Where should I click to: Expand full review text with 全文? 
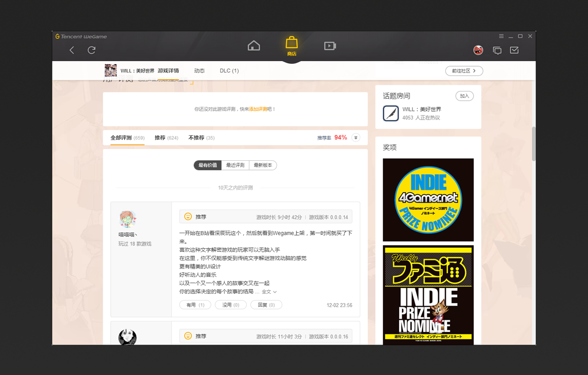point(269,292)
